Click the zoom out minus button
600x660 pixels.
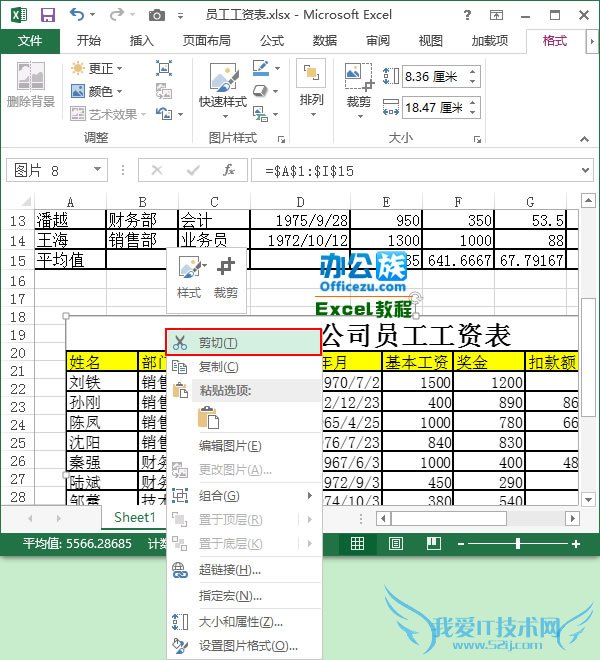click(x=461, y=544)
